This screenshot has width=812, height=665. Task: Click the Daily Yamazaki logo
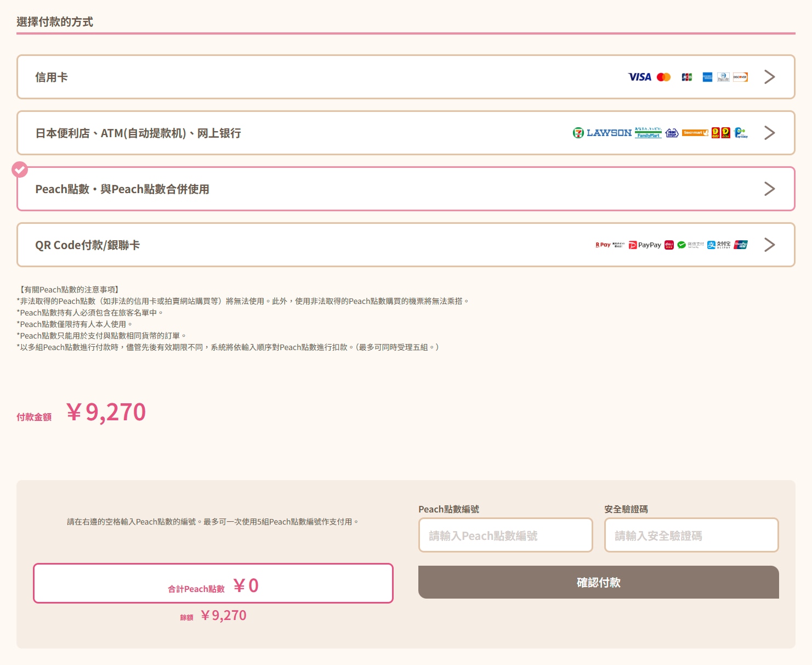coord(720,133)
